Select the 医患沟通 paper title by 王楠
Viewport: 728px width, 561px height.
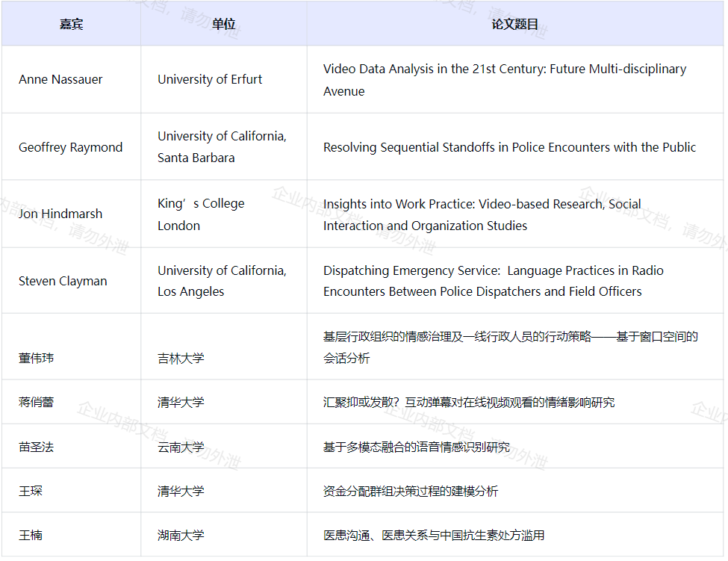click(x=433, y=535)
